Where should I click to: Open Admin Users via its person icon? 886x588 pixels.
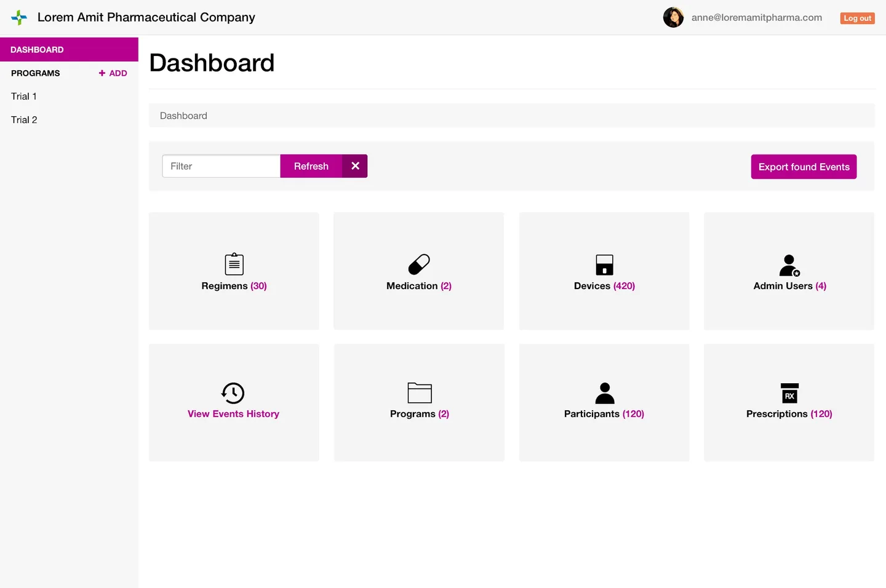[789, 264]
